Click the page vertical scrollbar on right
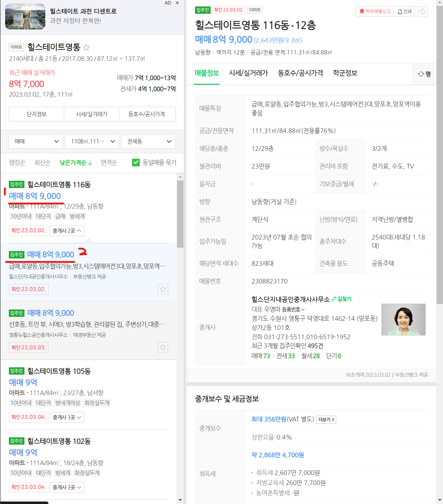This screenshot has width=443, height=504. click(440, 155)
